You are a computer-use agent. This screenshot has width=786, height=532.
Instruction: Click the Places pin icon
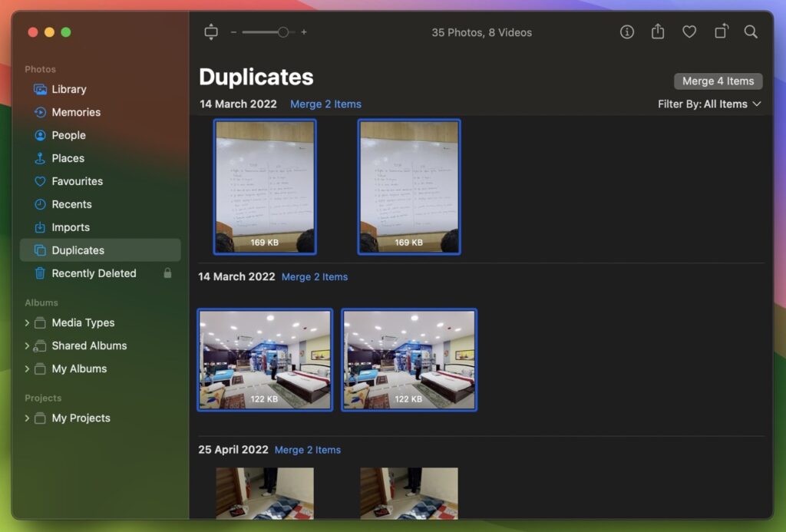pos(40,158)
